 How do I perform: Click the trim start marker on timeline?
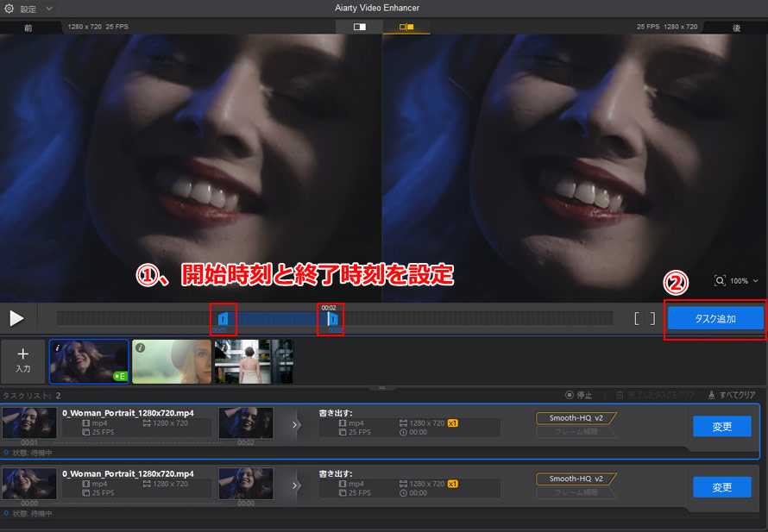point(223,319)
